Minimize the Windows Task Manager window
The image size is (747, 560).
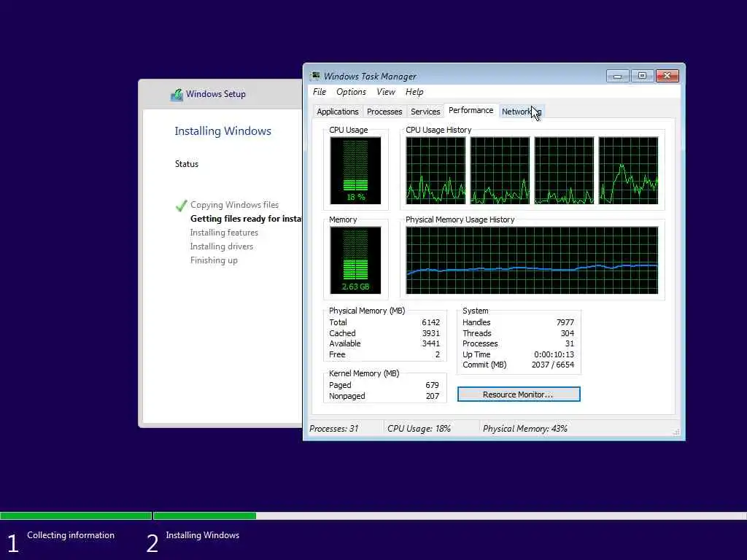click(x=617, y=76)
